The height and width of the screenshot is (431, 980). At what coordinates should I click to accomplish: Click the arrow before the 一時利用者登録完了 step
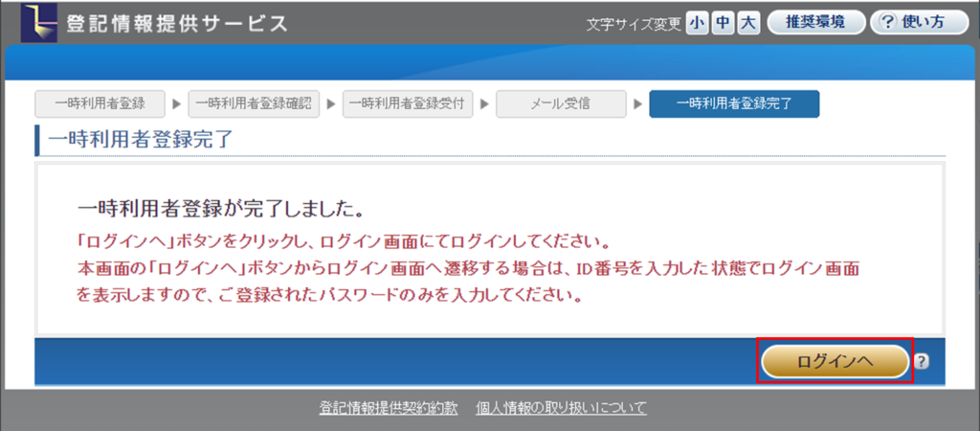(637, 104)
